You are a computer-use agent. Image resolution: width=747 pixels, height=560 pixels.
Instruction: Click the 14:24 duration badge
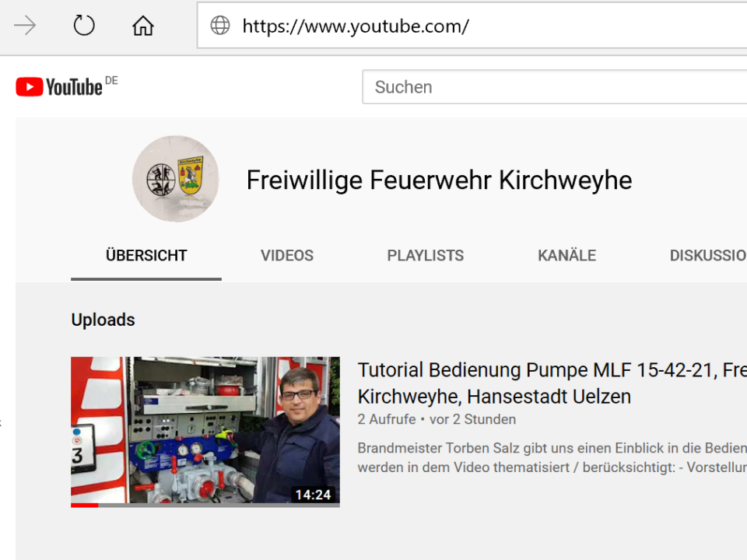(x=313, y=495)
